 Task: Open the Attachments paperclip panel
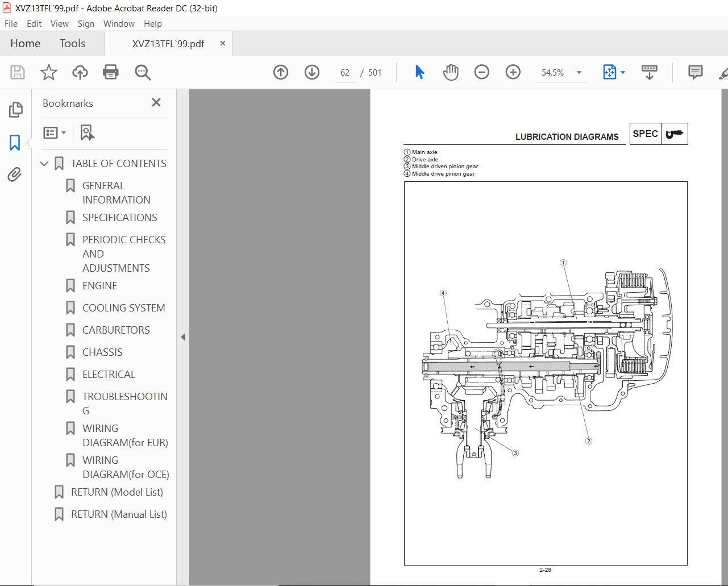pos(15,174)
